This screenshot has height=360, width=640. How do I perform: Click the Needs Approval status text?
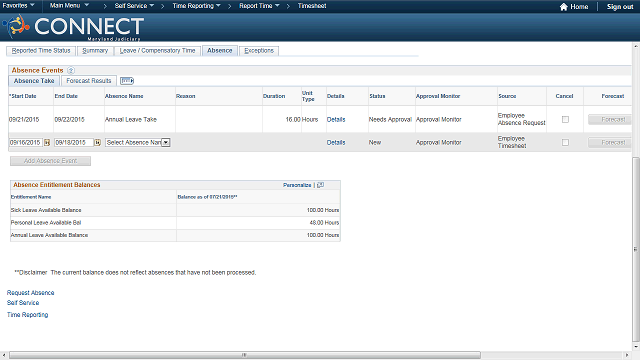point(390,120)
